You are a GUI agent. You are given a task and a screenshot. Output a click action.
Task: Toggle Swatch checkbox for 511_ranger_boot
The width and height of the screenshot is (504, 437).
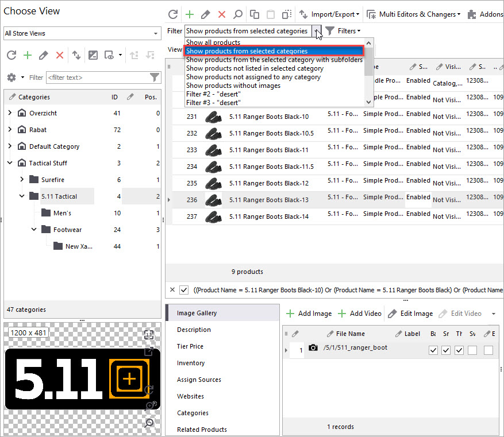click(472, 350)
